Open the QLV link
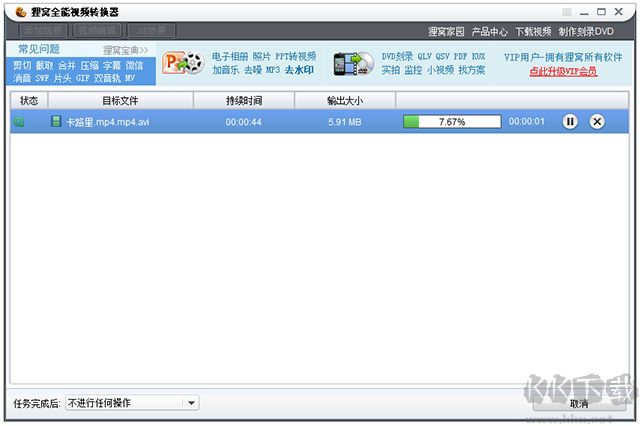This screenshot has width=640, height=426. pos(424,57)
